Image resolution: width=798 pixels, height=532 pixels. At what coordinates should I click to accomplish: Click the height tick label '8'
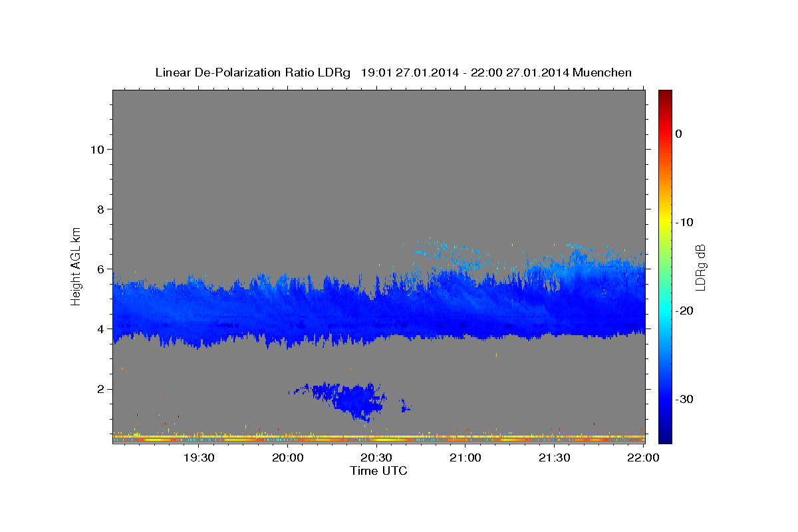click(99, 209)
